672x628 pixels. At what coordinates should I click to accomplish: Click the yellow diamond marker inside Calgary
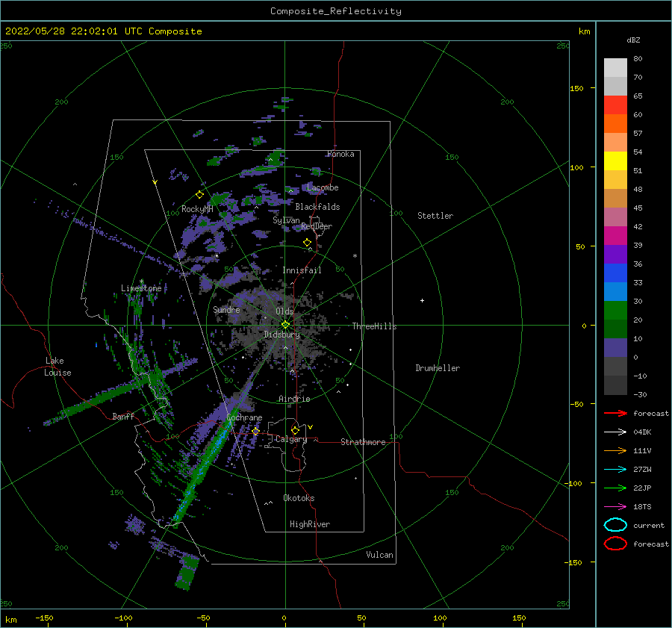point(295,430)
